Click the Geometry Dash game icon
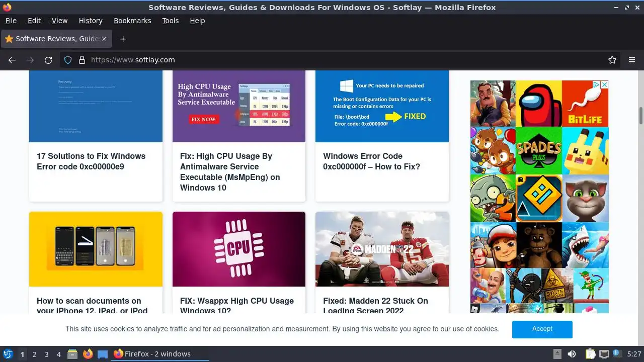Image resolution: width=644 pixels, height=362 pixels. click(539, 198)
